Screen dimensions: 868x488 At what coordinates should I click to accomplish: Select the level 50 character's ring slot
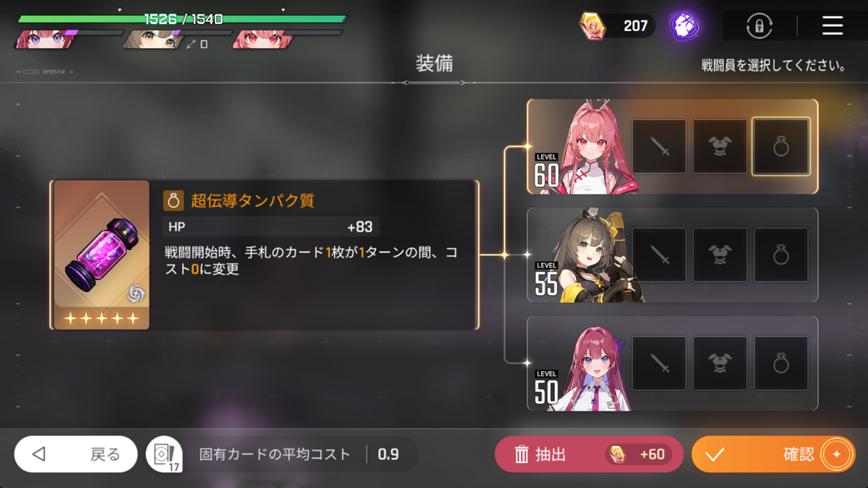coord(781,364)
